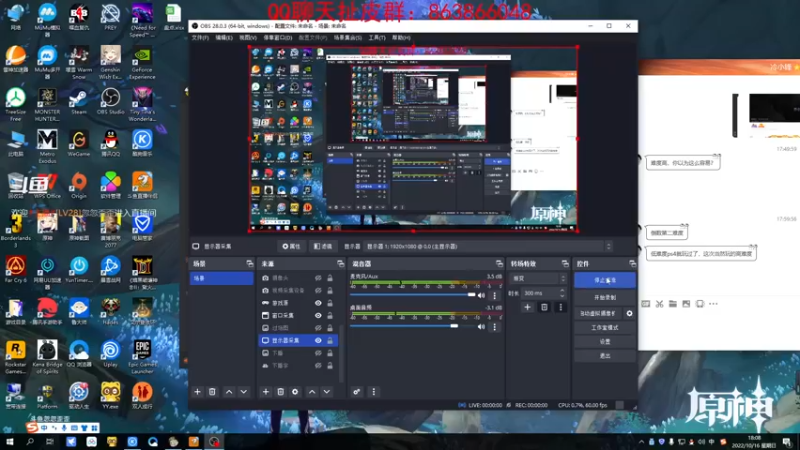This screenshot has height=450, width=800.
Task: Add a new source with plus icon
Action: point(265,392)
